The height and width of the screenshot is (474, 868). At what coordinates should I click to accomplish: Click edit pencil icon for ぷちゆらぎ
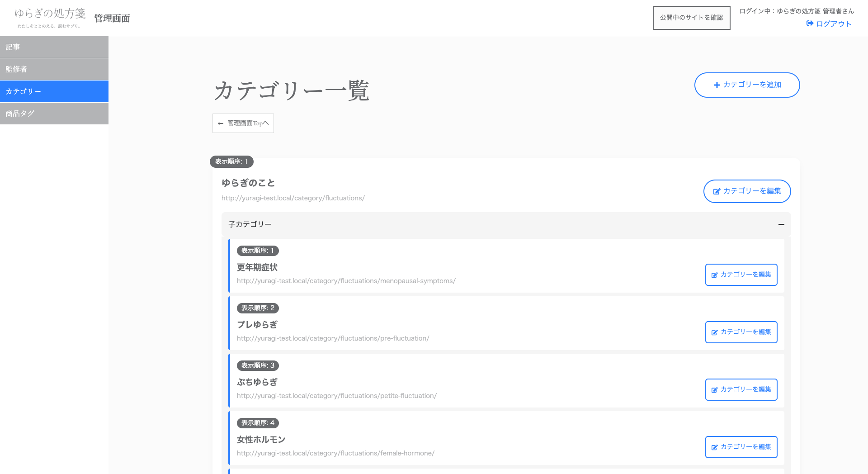(x=714, y=390)
